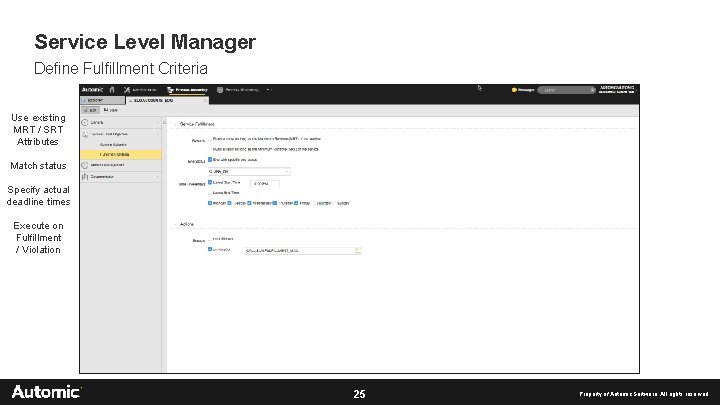Screen dimensions: 720x405
Task: Close the open SLO object tab
Action: pos(205,100)
